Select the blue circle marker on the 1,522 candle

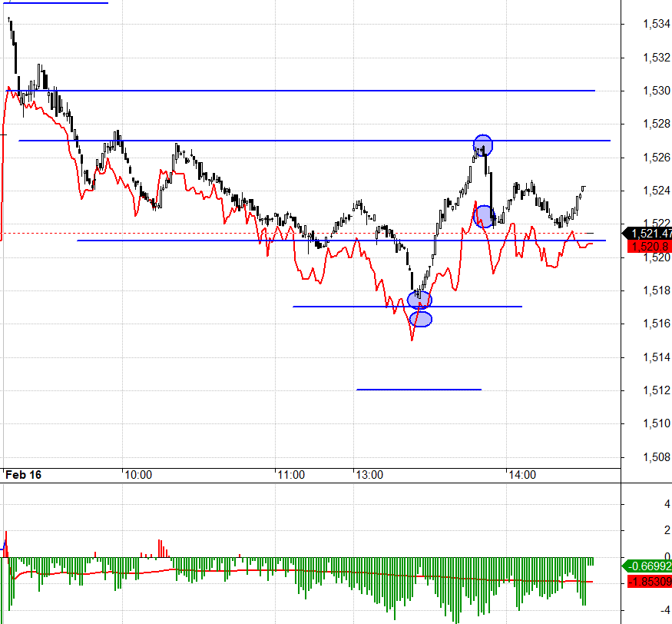click(485, 217)
